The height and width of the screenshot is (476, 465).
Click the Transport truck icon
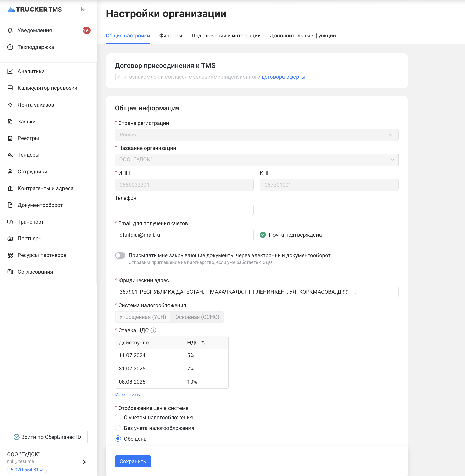(10, 222)
